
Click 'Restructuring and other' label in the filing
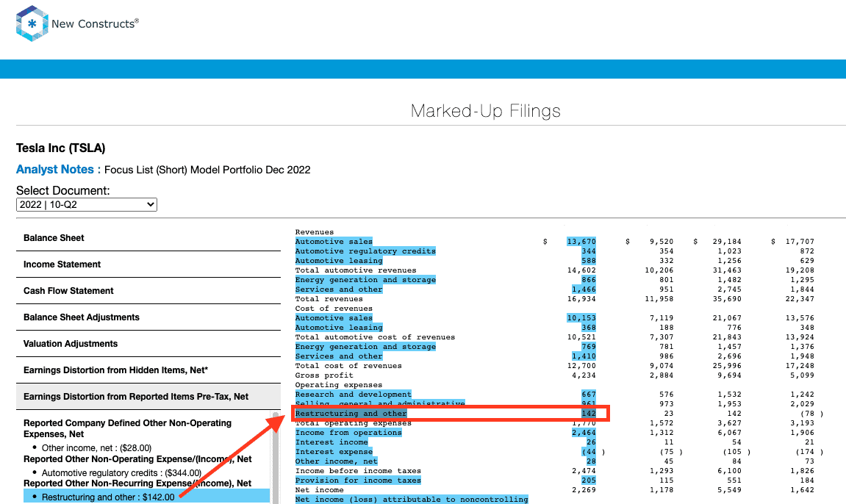[x=351, y=414]
